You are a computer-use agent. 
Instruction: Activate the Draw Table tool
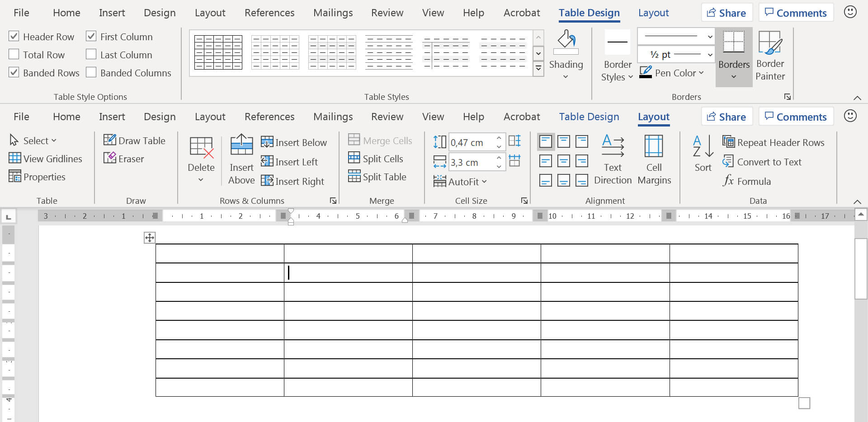click(x=134, y=141)
